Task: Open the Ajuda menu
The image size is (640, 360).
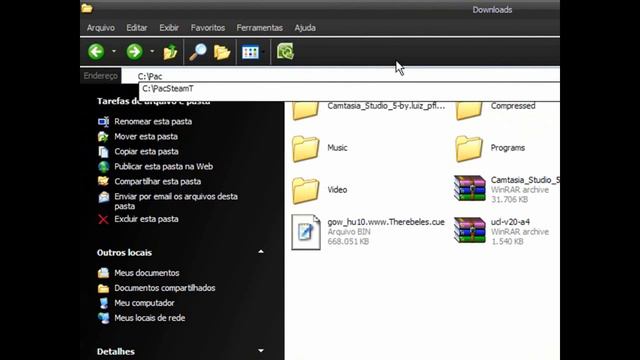Action: 305,28
